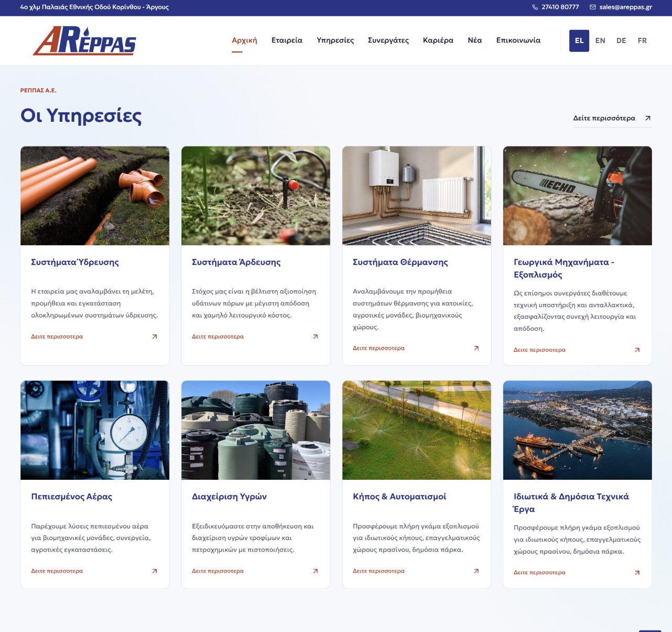
Task: Click the 27410 80777 phone number
Action: pyautogui.click(x=560, y=7)
